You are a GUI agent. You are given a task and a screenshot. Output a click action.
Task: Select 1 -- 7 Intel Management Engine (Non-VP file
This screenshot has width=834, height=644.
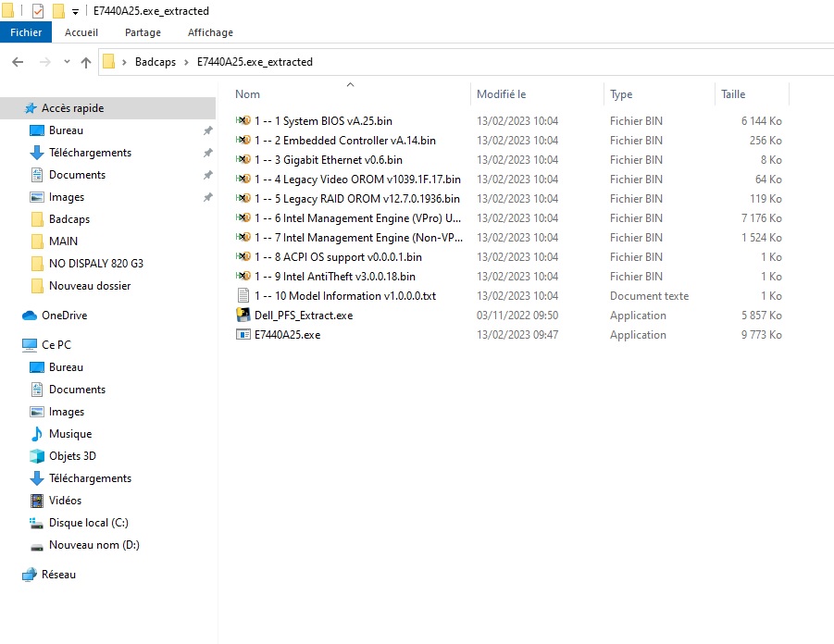click(358, 238)
